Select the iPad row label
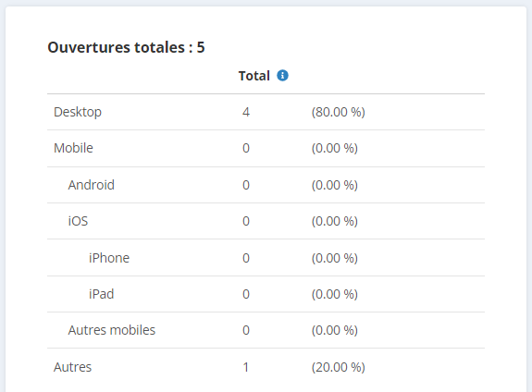Viewport: 532px width, 392px height. [102, 294]
